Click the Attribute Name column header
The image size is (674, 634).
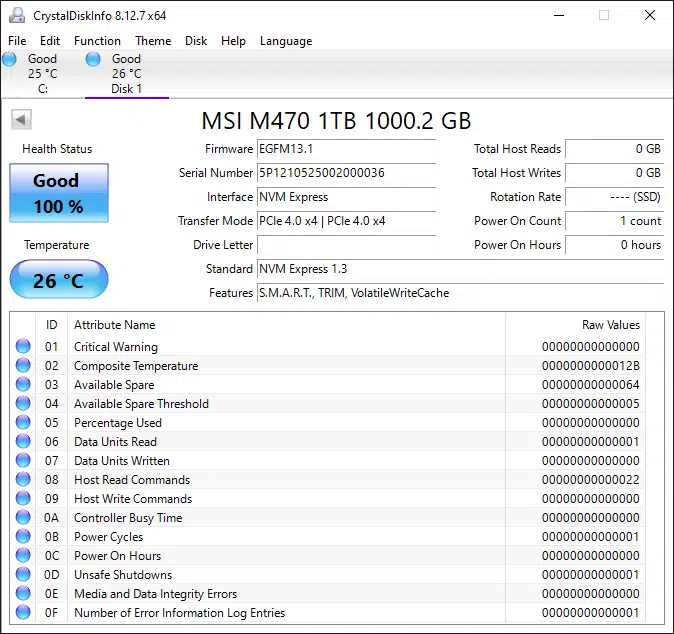pyautogui.click(x=286, y=325)
